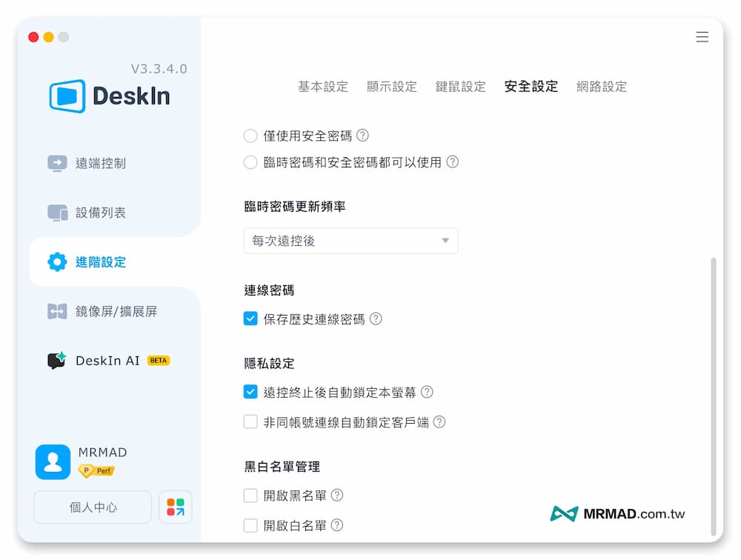Open the colorful grid icon beside 個人中心
Image resolution: width=741 pixels, height=560 pixels.
pyautogui.click(x=175, y=507)
